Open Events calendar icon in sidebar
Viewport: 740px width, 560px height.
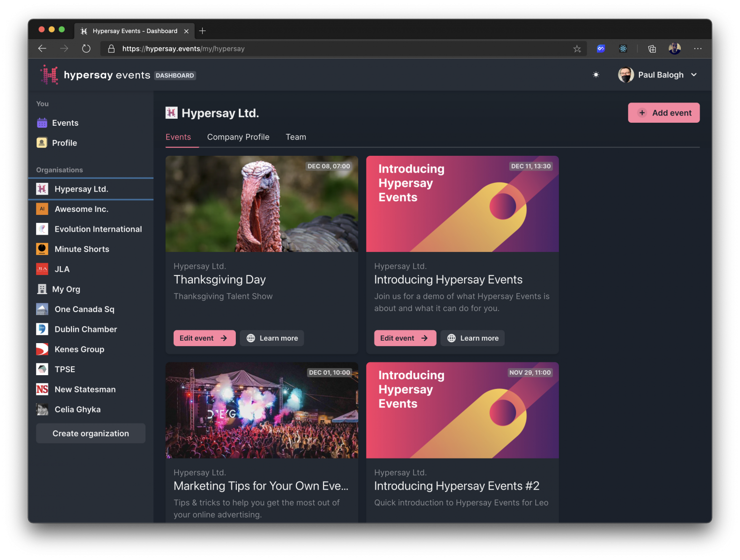click(x=42, y=123)
